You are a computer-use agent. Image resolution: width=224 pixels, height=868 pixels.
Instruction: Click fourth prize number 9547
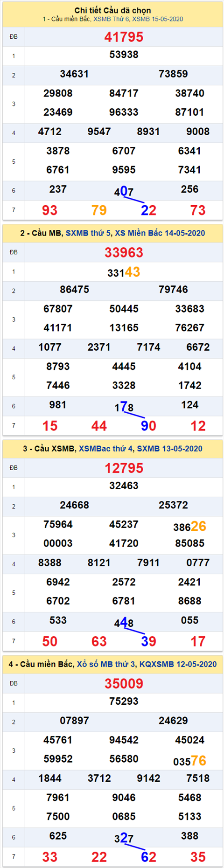(99, 132)
